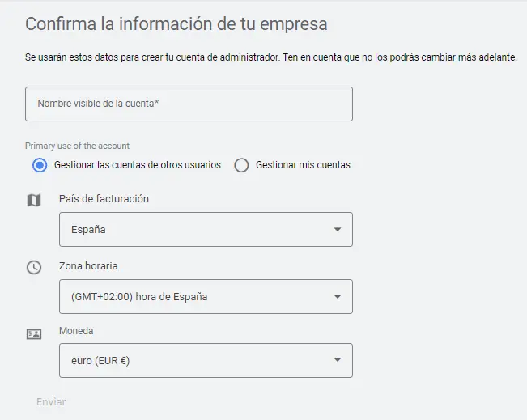Click the clock icon beside Zona horaria
This screenshot has width=527, height=420.
pyautogui.click(x=33, y=267)
